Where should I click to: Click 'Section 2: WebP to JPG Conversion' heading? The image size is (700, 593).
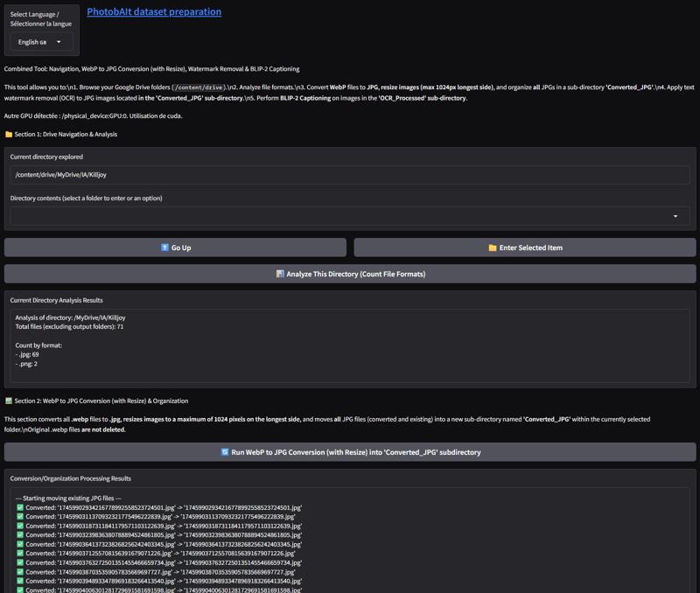click(x=101, y=401)
